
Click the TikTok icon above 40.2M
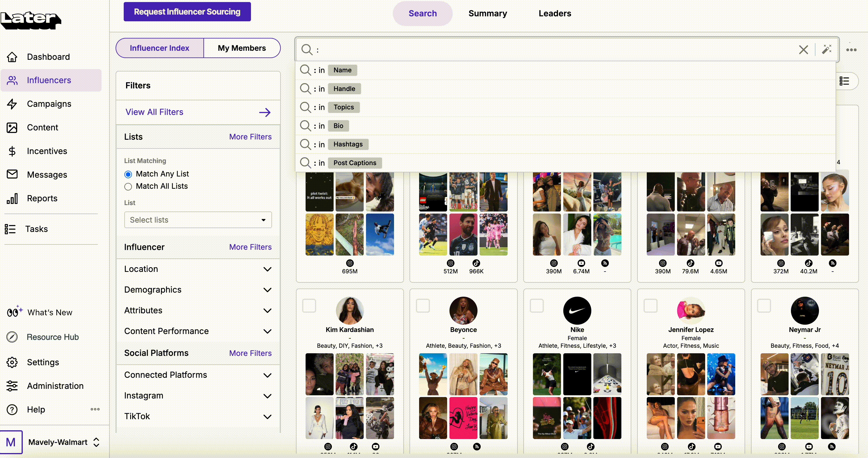(809, 263)
